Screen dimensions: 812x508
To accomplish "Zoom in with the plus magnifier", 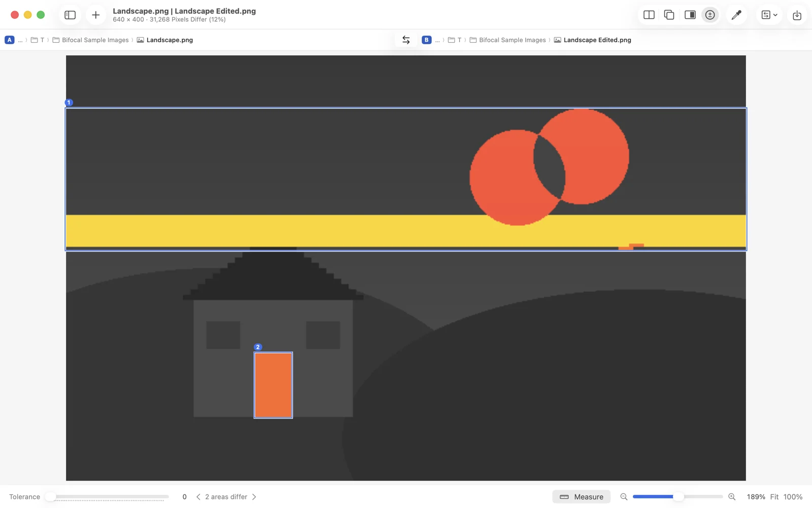I will [732, 497].
